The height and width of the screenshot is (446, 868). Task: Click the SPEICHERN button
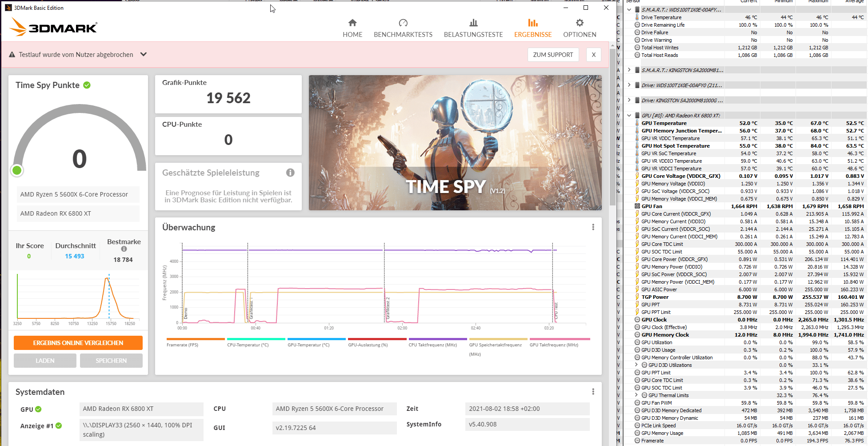111,361
